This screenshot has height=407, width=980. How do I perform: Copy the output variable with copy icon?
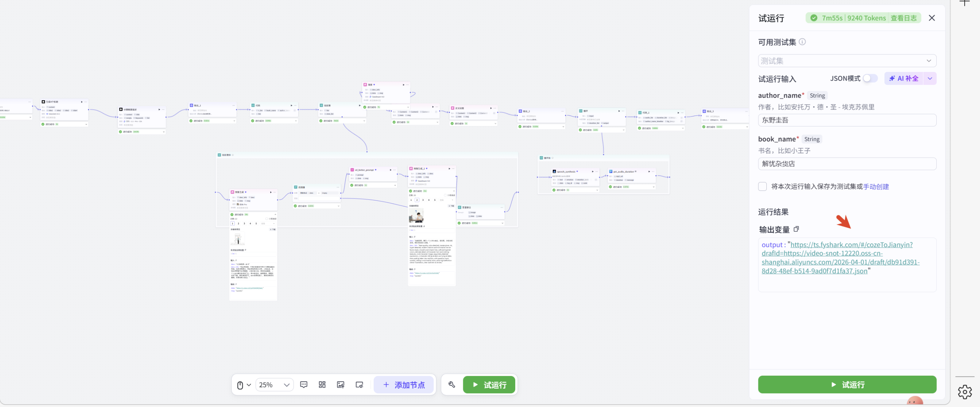click(796, 229)
